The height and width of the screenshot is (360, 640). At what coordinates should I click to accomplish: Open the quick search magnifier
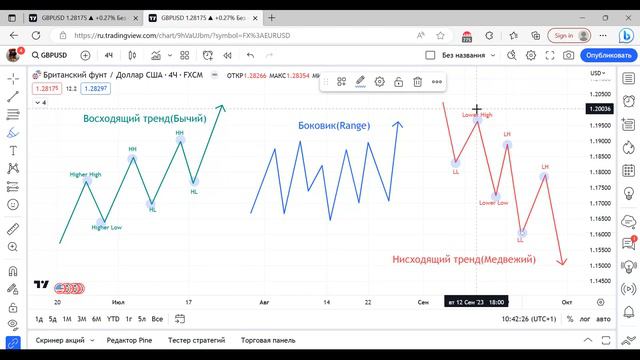click(x=512, y=55)
